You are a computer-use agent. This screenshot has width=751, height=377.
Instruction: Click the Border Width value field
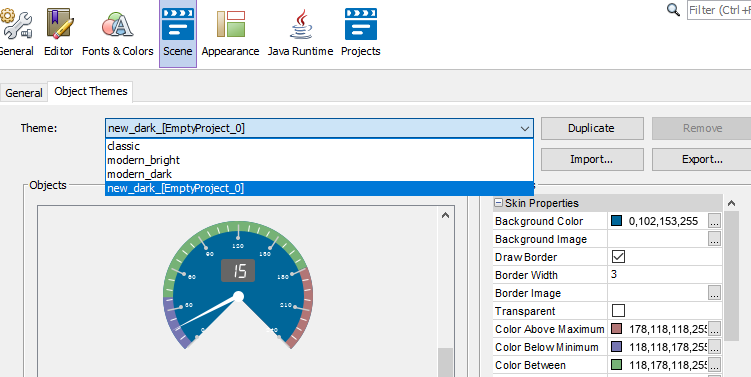coord(665,275)
